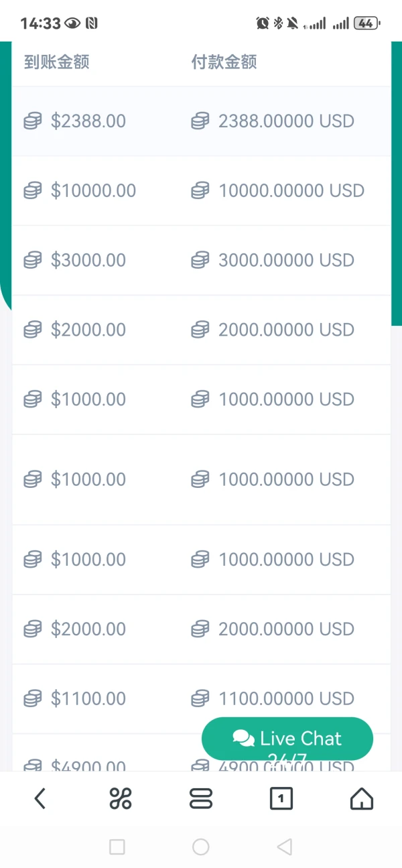Click coin icon beside 10000.00000 USD
Viewport: 402px width, 868px height.
200,191
